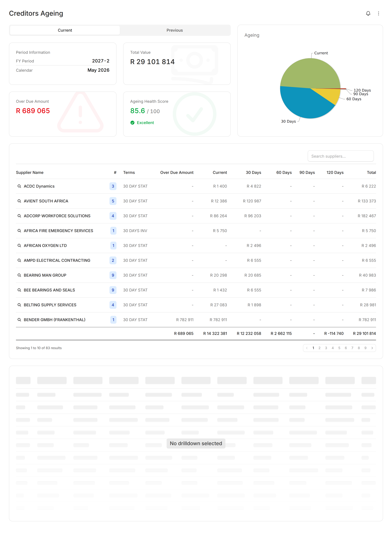Click the count badge 1 for BENDER GMBH

click(113, 320)
